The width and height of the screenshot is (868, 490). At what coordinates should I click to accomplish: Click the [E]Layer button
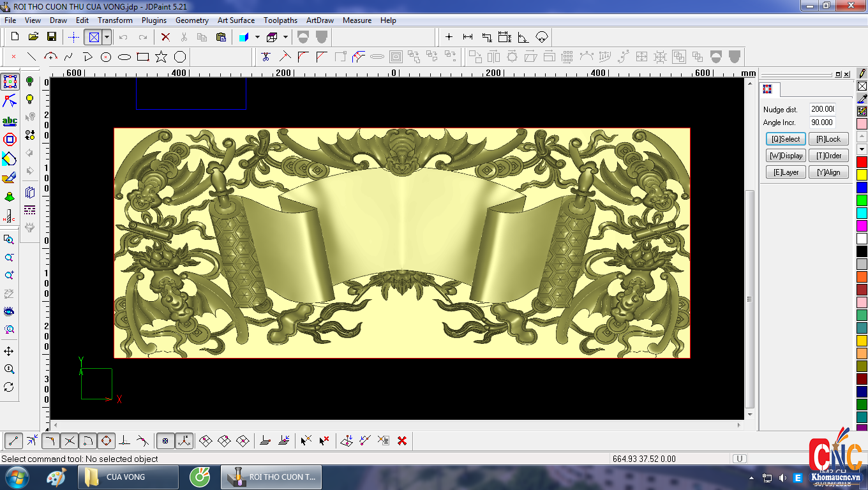(786, 172)
